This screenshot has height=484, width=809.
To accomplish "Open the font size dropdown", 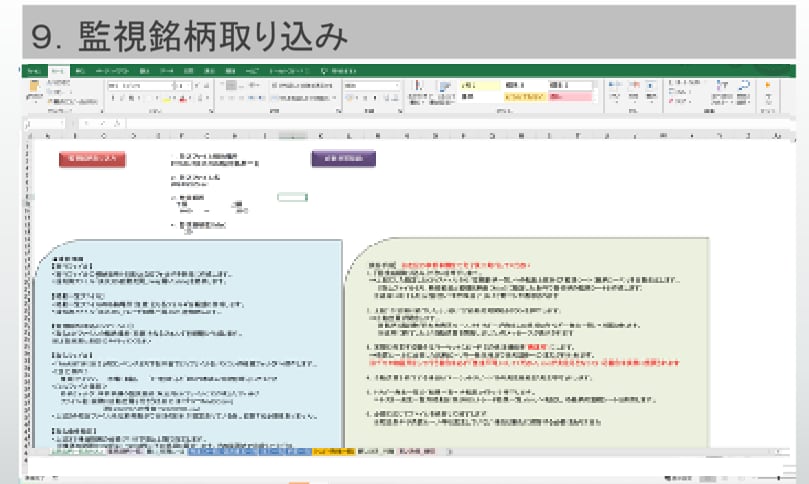I will (189, 86).
